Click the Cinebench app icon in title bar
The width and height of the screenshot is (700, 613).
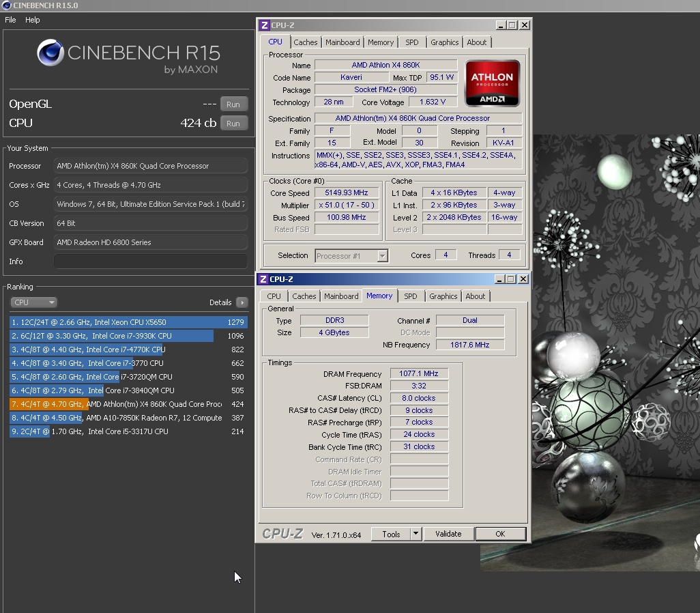[x=6, y=5]
